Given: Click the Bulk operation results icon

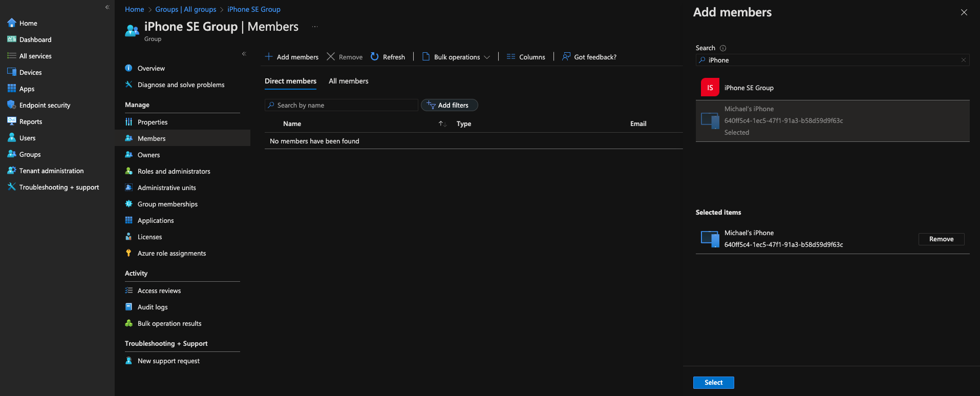Looking at the screenshot, I should click(x=129, y=323).
